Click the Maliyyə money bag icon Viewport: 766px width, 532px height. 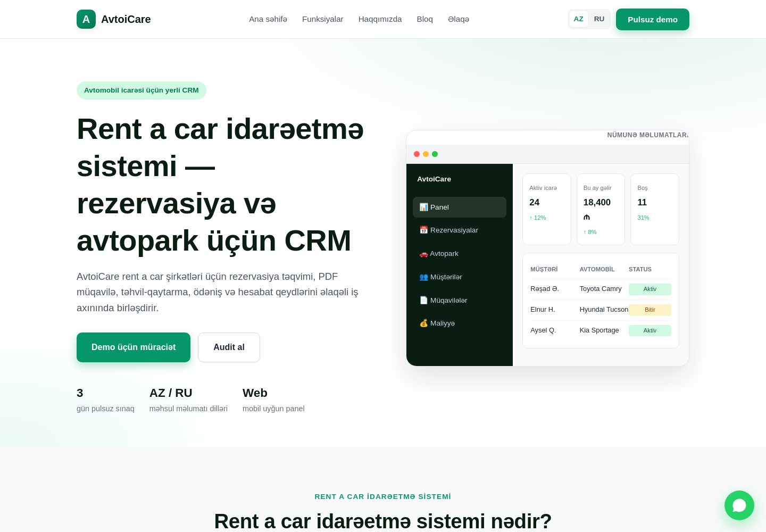(x=423, y=323)
